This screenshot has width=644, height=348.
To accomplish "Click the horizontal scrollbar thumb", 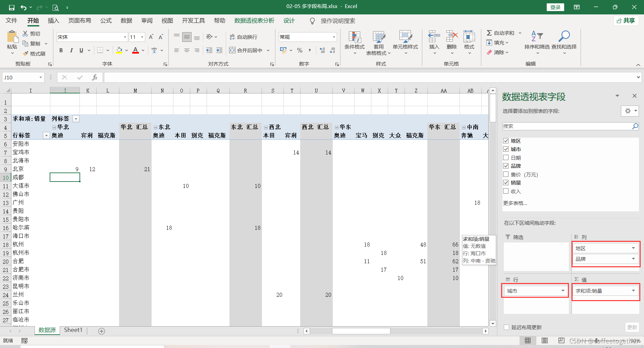I will 361,331.
